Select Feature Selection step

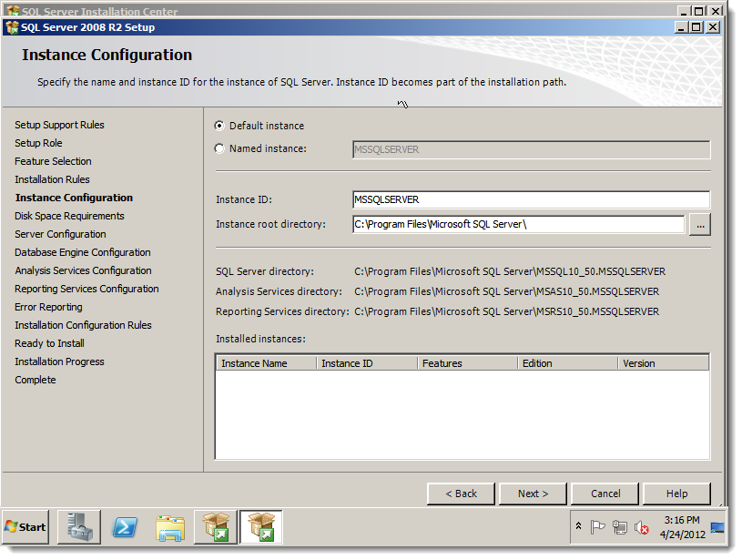pos(53,161)
